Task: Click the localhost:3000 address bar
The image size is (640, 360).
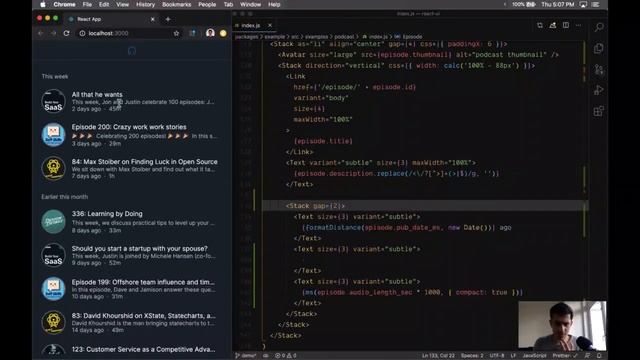Action: (x=129, y=33)
